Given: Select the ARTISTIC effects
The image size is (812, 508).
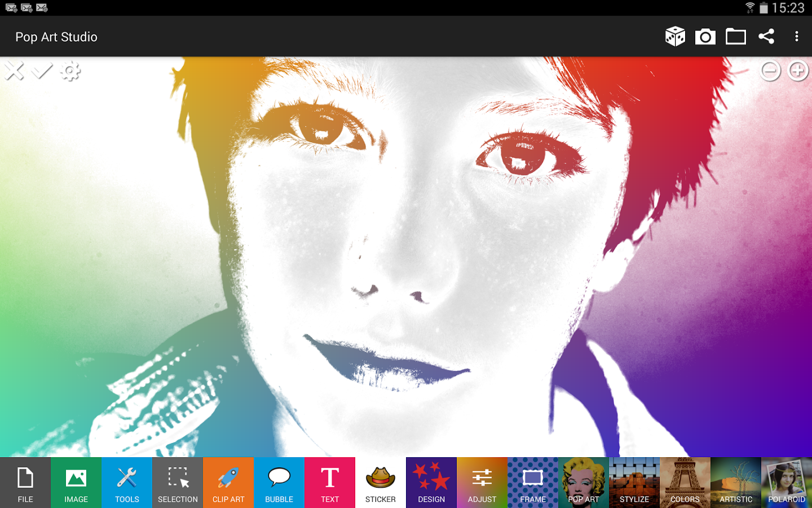Looking at the screenshot, I should [x=736, y=483].
